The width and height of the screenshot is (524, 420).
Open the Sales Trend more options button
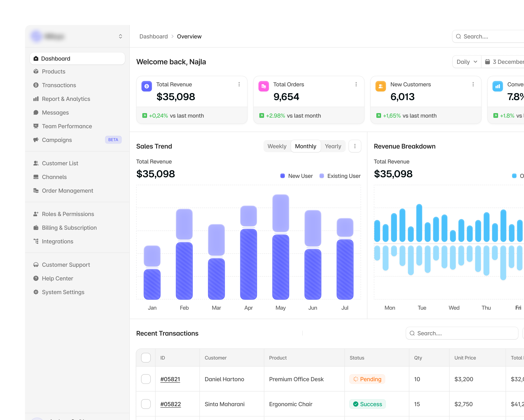(x=355, y=146)
